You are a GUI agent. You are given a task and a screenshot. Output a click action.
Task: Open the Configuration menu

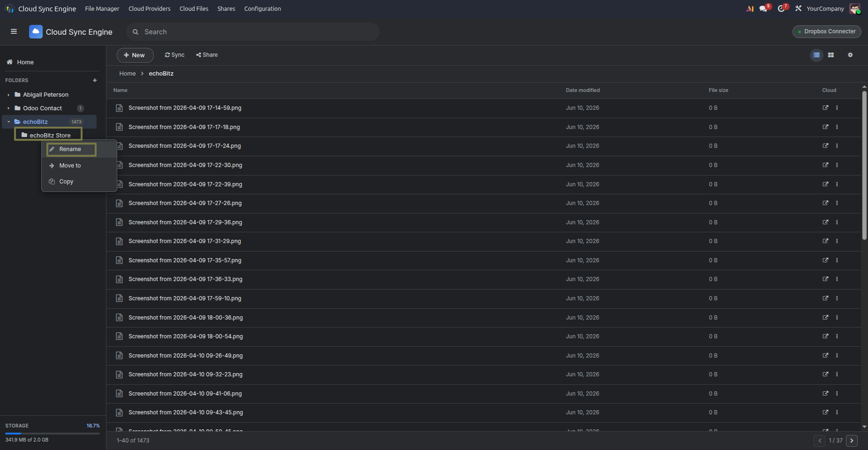(263, 8)
